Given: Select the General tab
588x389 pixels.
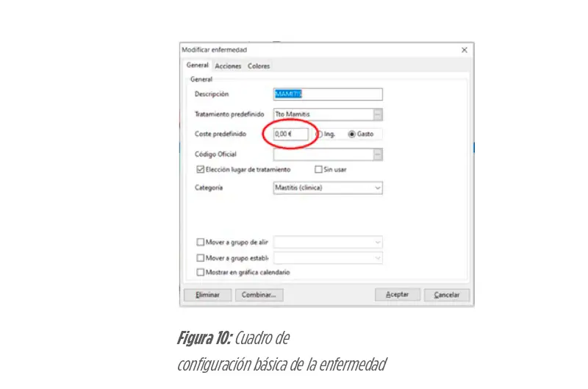Looking at the screenshot, I should [x=197, y=65].
